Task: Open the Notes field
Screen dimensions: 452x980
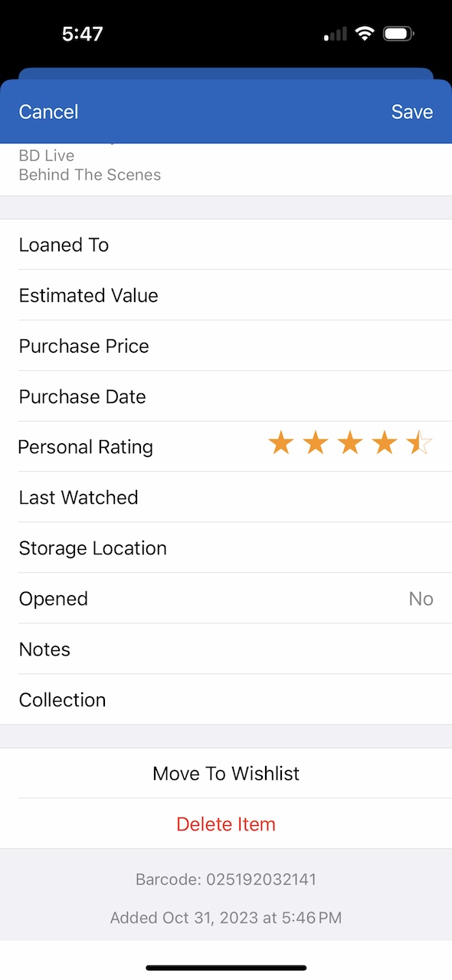Action: click(226, 649)
